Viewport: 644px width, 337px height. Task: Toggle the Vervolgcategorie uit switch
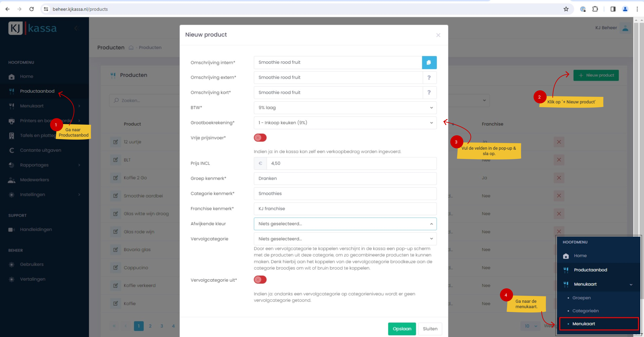pyautogui.click(x=260, y=279)
